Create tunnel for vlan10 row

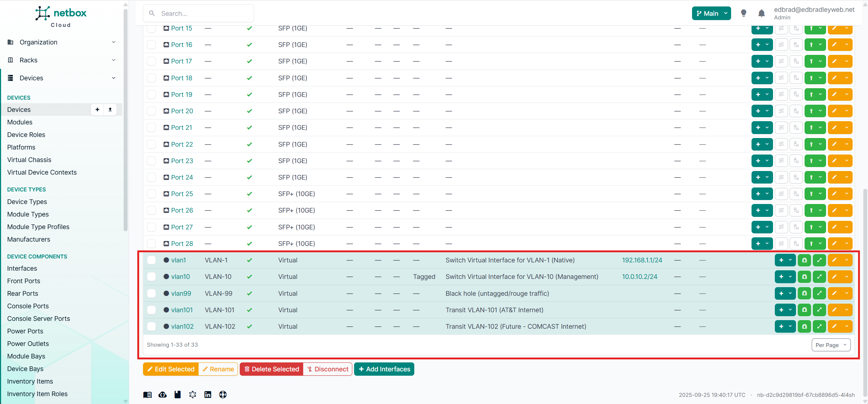tap(804, 277)
